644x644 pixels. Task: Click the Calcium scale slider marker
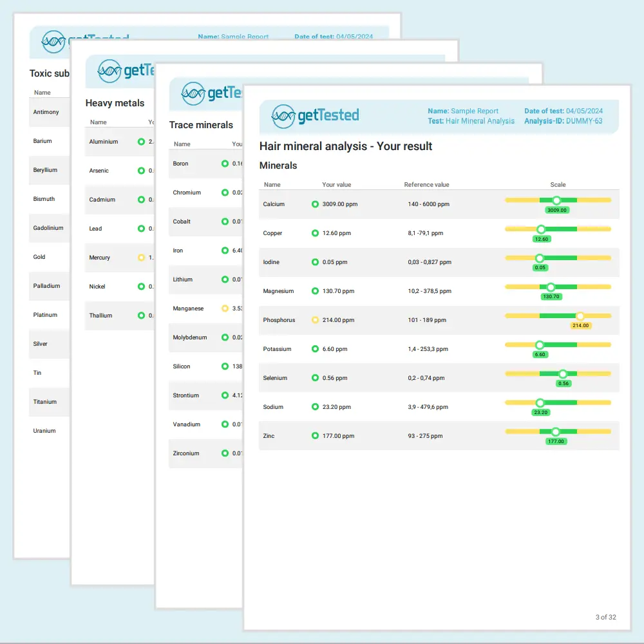[557, 200]
